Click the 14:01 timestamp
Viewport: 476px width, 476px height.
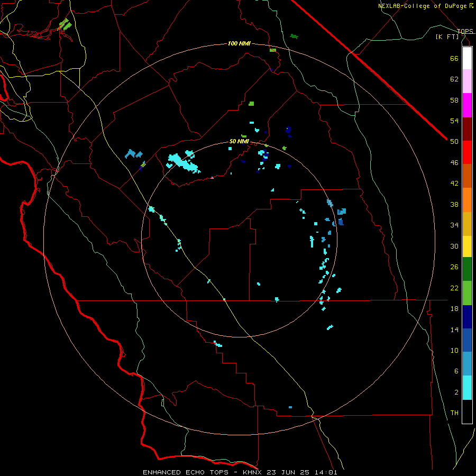(325, 472)
